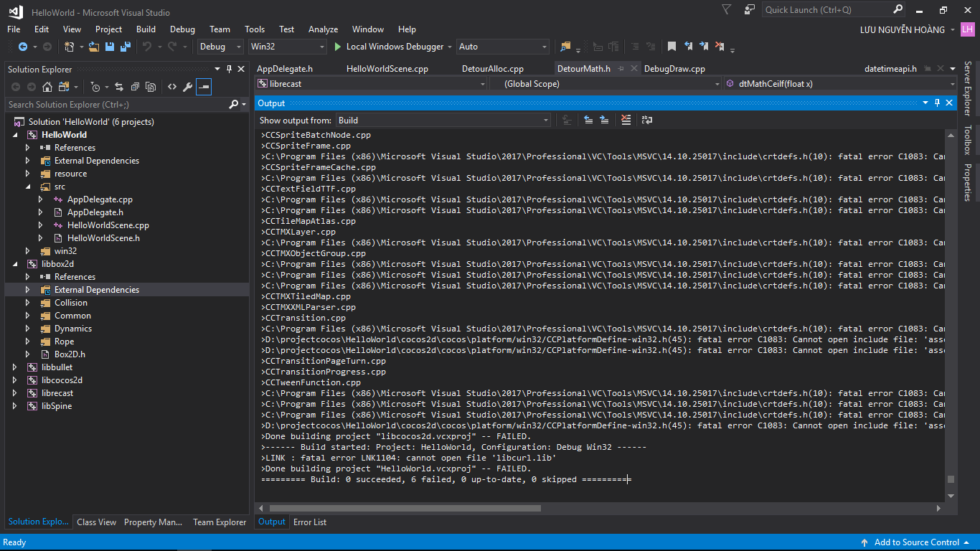Switch to the DebugDraw.cpp tab
This screenshot has width=980, height=551.
coord(674,69)
